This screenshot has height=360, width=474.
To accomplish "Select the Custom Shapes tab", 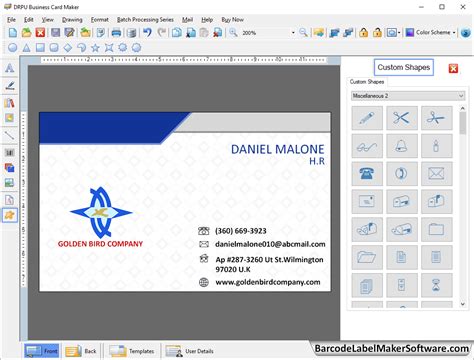I will point(367,82).
